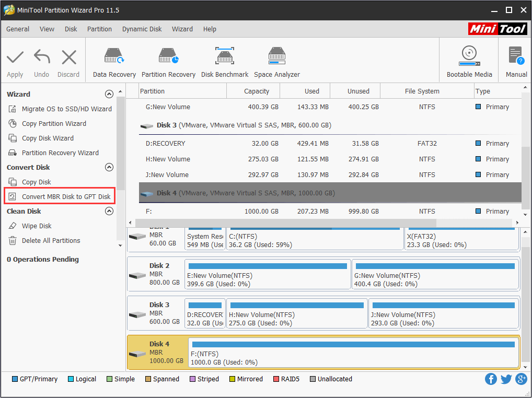Select Delete All Partitions action
This screenshot has width=532, height=398.
44,240
